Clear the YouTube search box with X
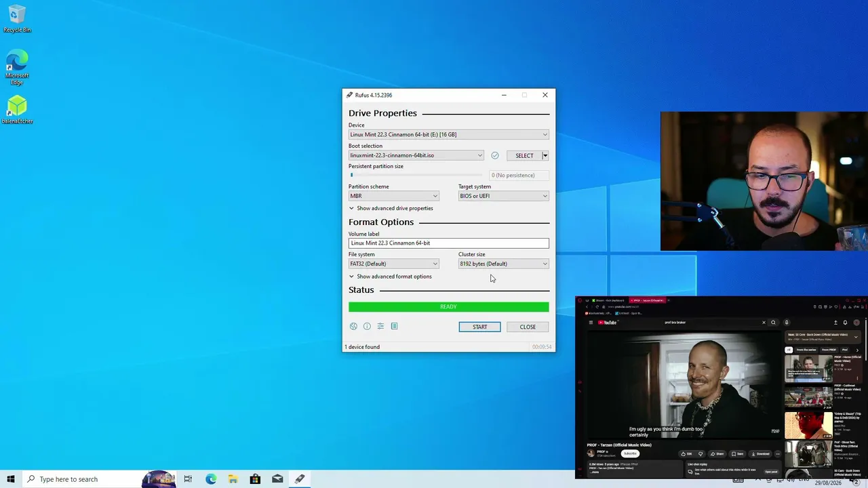 pos(764,323)
